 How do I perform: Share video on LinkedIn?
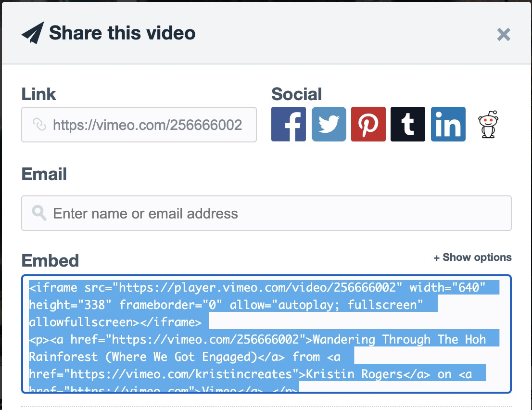pos(448,124)
